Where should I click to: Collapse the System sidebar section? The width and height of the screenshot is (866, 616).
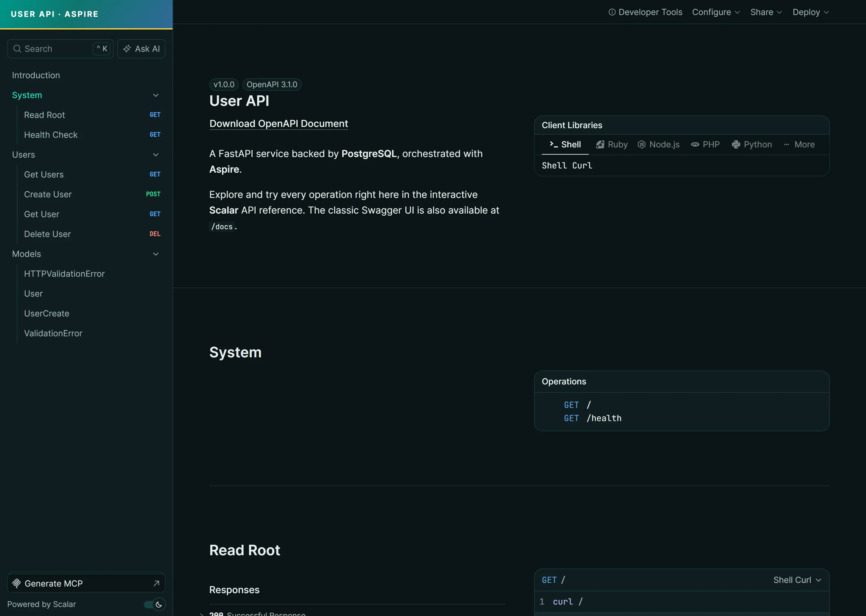(x=156, y=95)
